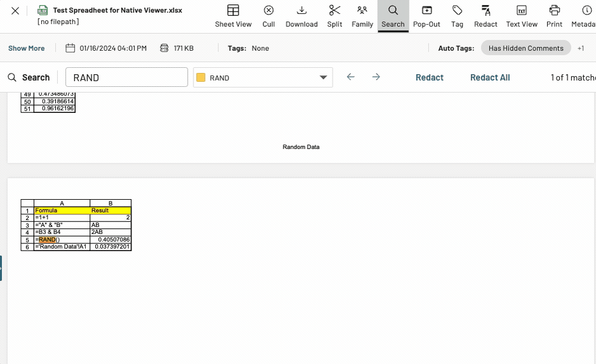The image size is (596, 364).
Task: Open Sheet View mode
Action: (x=233, y=16)
